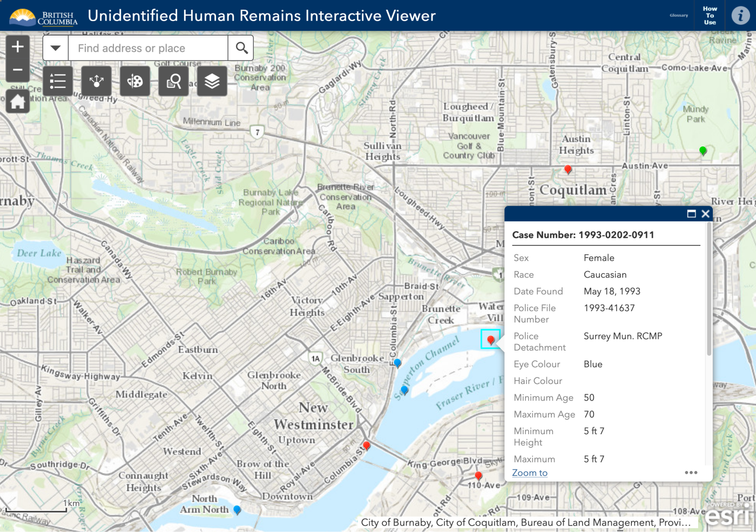This screenshot has height=532, width=756.
Task: Open the search source dropdown arrow
Action: click(x=55, y=48)
